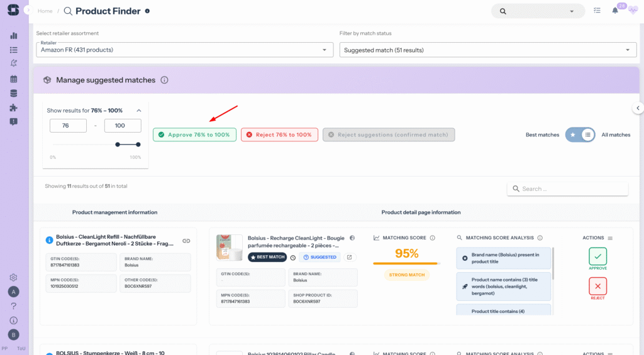Click the green checkmark Approve action icon

(x=597, y=256)
